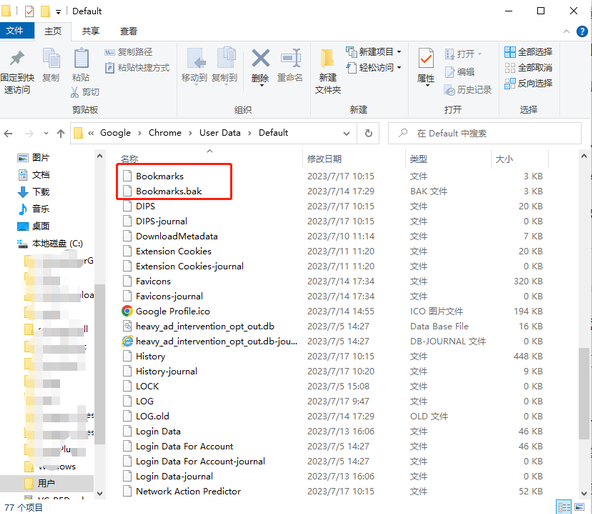Click the navigation pane scrollbar

(x=100, y=363)
